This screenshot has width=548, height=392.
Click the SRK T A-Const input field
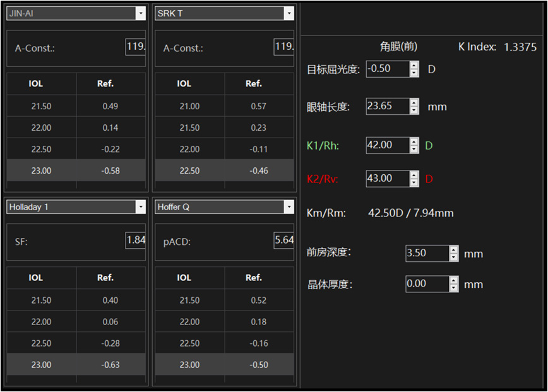(x=283, y=47)
